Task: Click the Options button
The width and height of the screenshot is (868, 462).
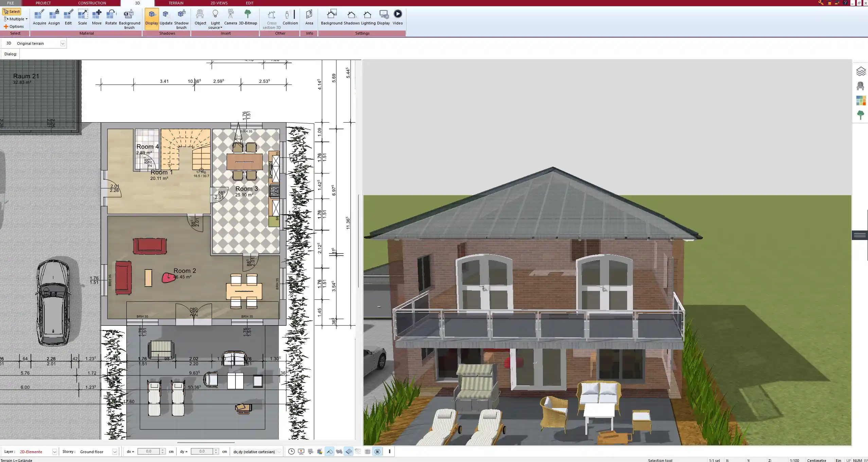Action: (x=14, y=26)
